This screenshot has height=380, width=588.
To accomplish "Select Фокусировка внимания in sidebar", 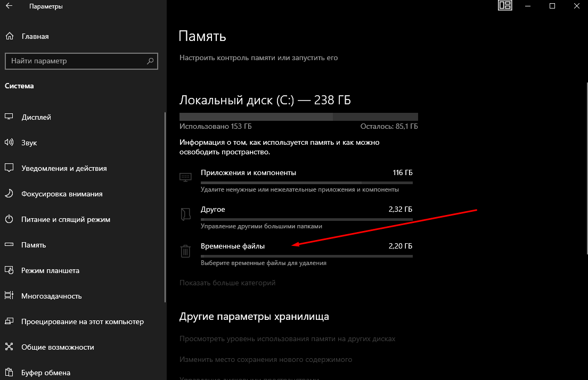I will (x=62, y=194).
